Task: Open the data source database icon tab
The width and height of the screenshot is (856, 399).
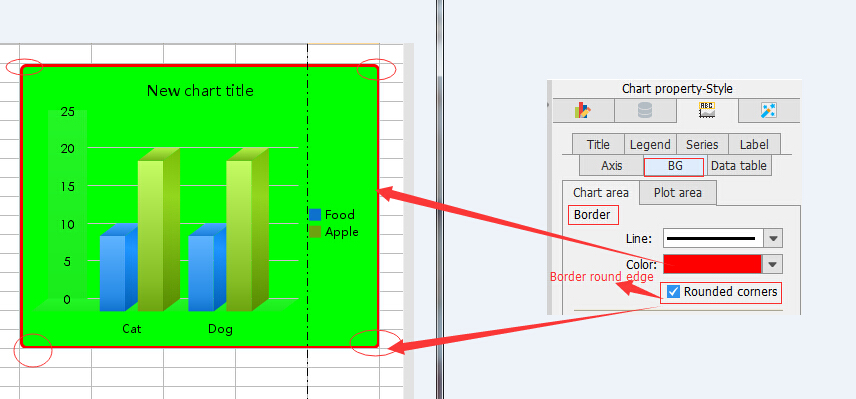Action: tap(645, 111)
